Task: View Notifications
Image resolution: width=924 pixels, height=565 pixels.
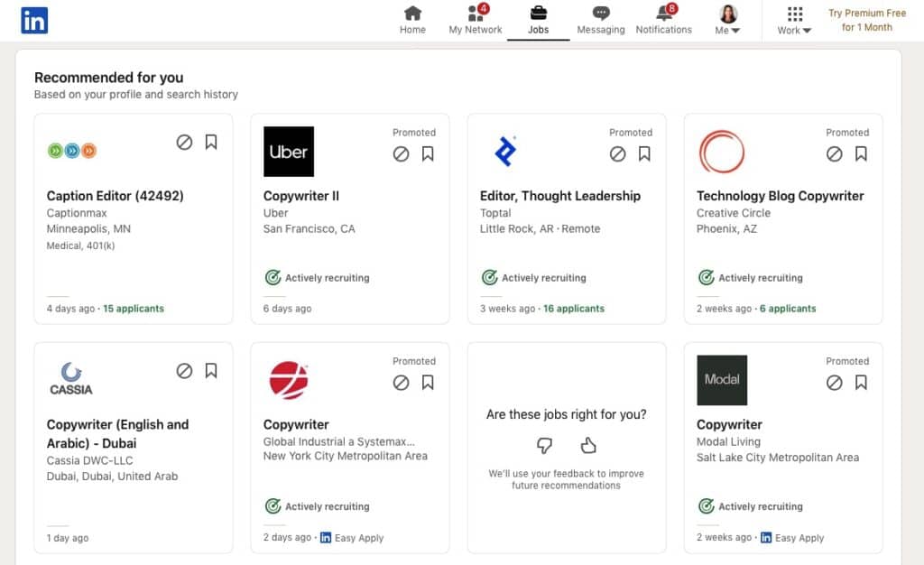Action: 663,21
